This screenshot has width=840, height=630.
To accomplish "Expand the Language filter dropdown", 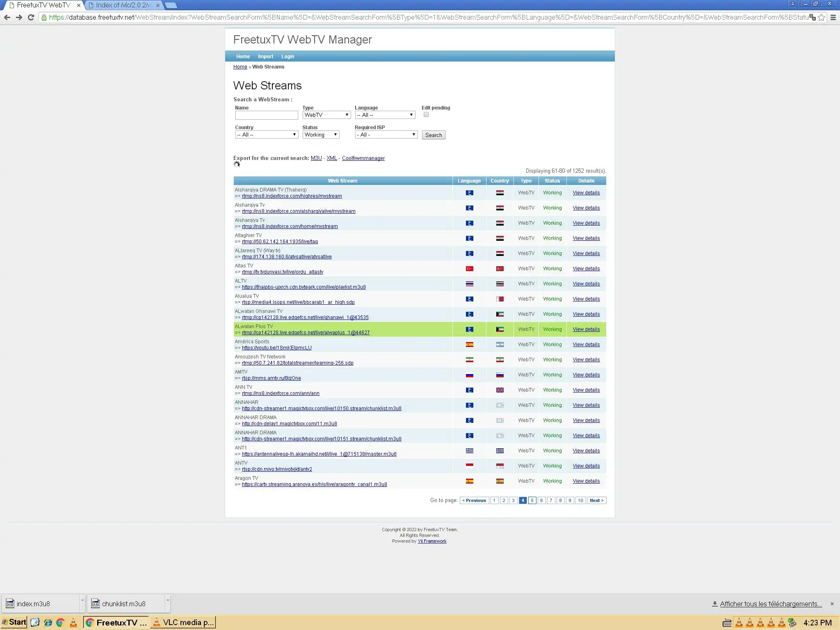I will (x=385, y=115).
